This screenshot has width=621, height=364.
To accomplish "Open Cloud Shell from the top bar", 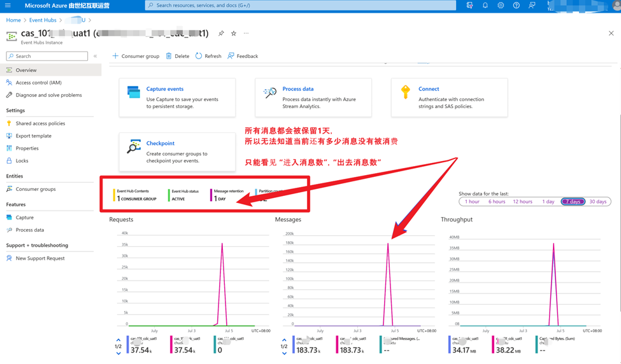I will (469, 5).
